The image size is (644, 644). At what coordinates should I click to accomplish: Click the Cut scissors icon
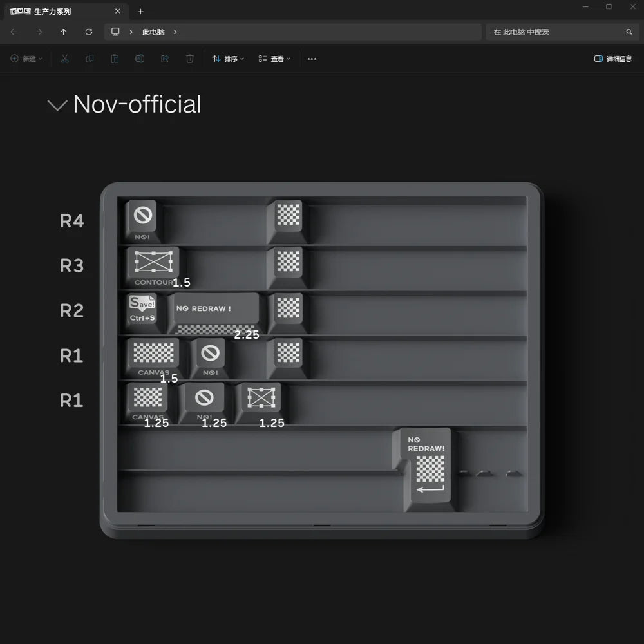65,59
